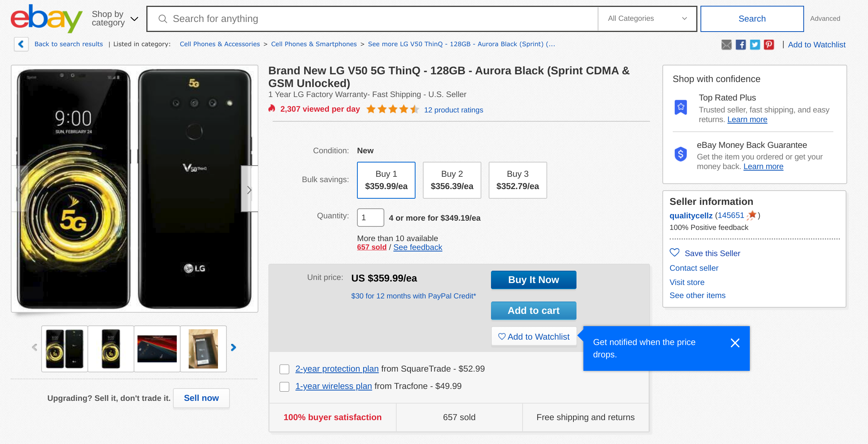Click the Facebook sharing icon

(x=741, y=44)
